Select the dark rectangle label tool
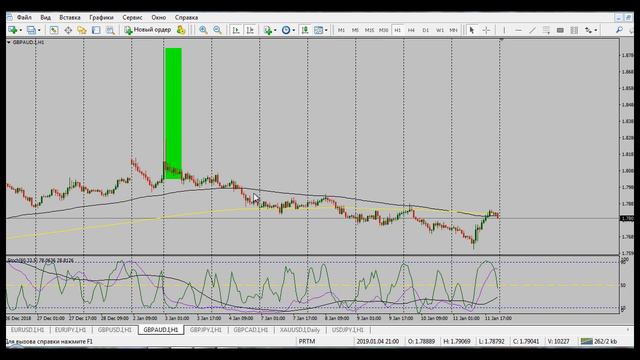 coord(560,30)
